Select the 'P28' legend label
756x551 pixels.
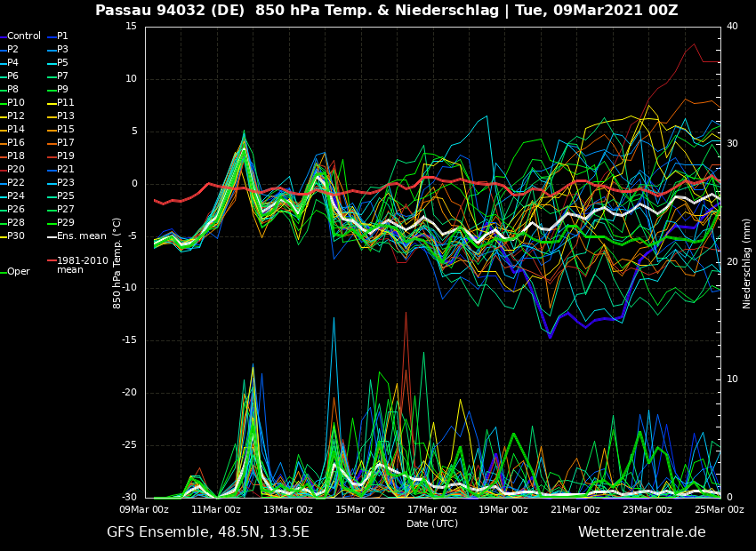[x=15, y=222]
